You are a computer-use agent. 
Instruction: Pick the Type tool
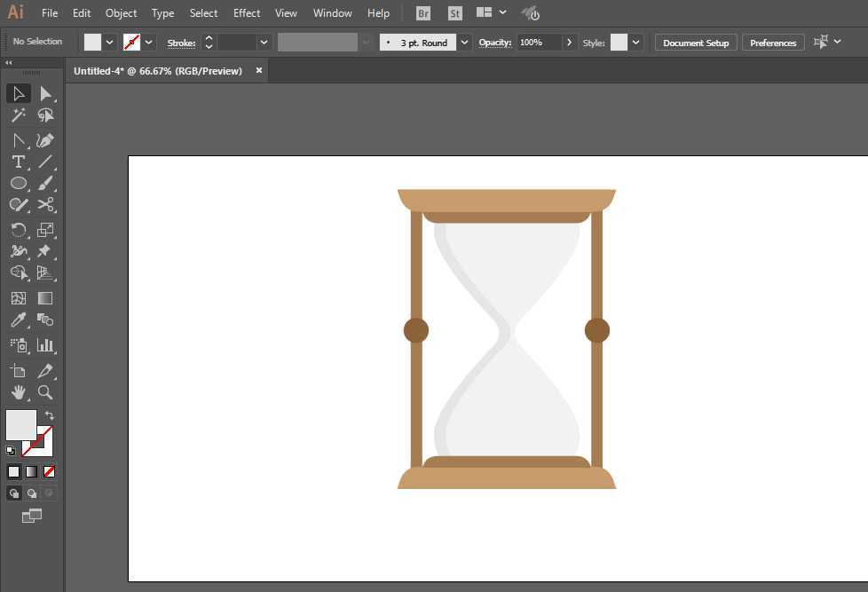(18, 162)
